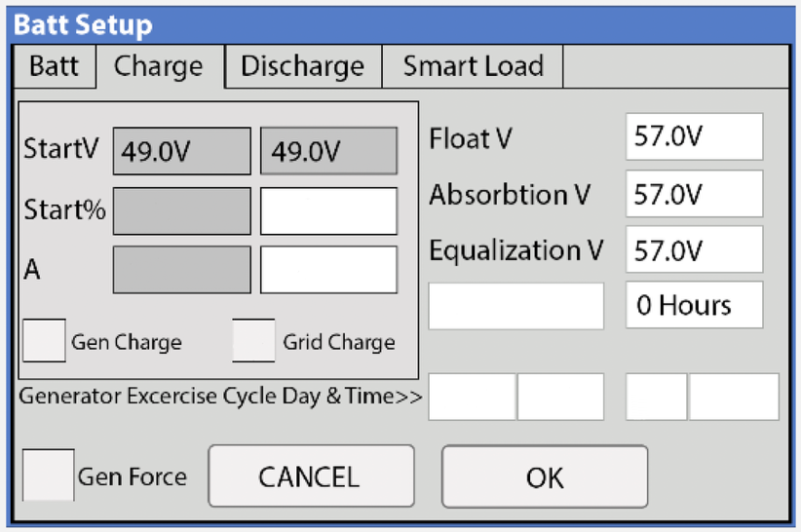
Task: Go to the Smart Load tab
Action: click(x=473, y=66)
